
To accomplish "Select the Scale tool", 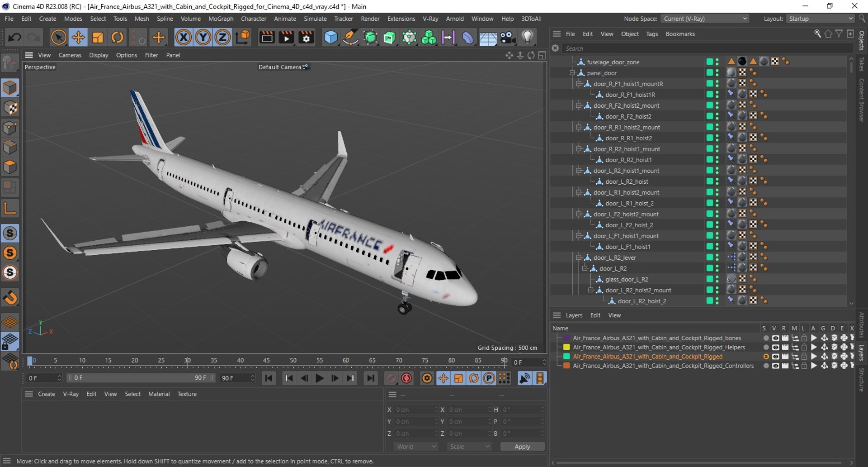I will click(x=98, y=38).
